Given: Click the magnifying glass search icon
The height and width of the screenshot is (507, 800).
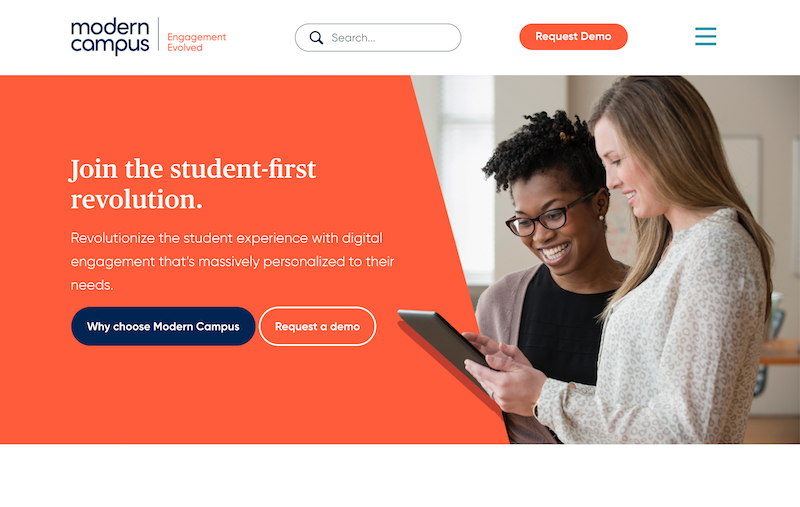Looking at the screenshot, I should click(x=316, y=38).
